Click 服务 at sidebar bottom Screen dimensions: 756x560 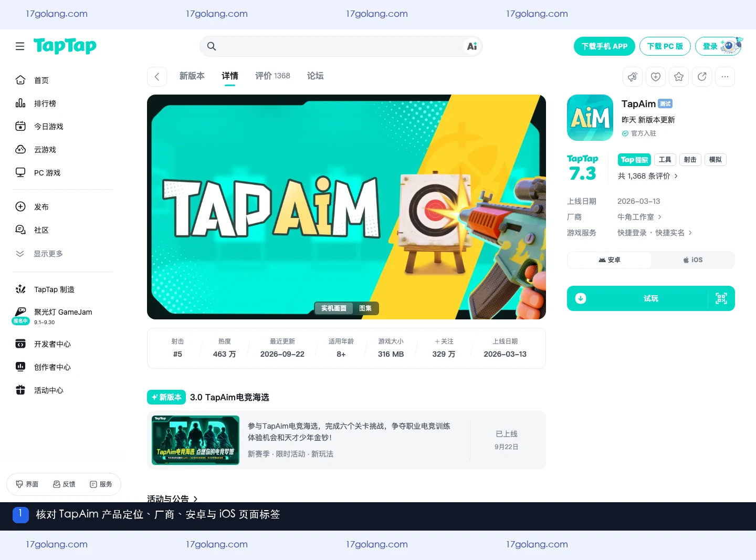[x=101, y=484]
